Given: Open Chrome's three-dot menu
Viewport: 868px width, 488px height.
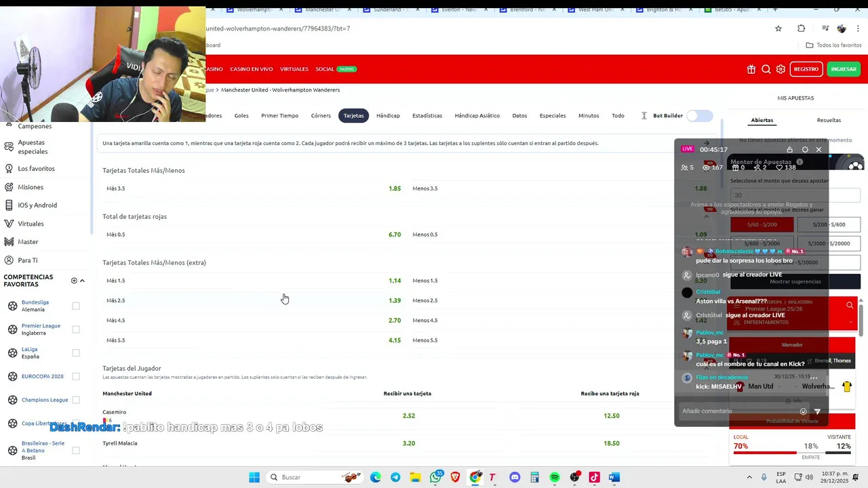Looking at the screenshot, I should point(858,28).
